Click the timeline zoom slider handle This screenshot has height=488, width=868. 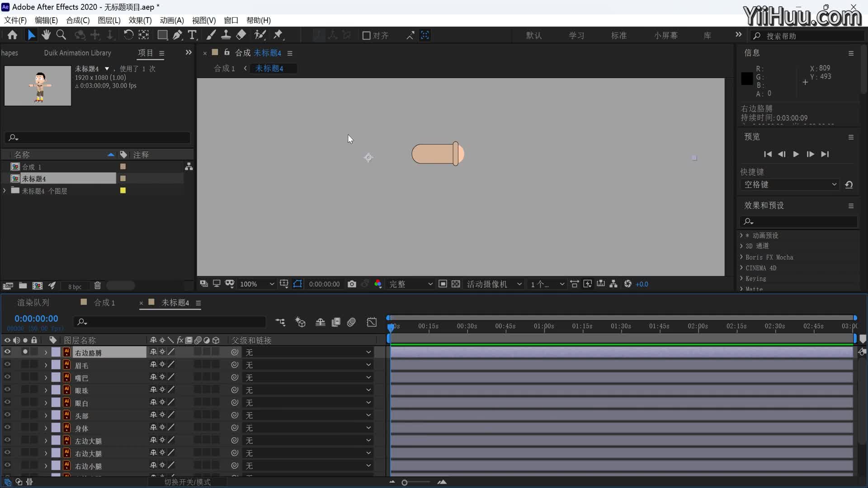pyautogui.click(x=405, y=483)
